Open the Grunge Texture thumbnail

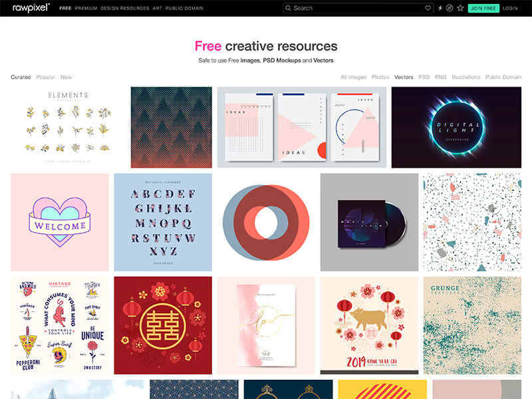(x=472, y=325)
